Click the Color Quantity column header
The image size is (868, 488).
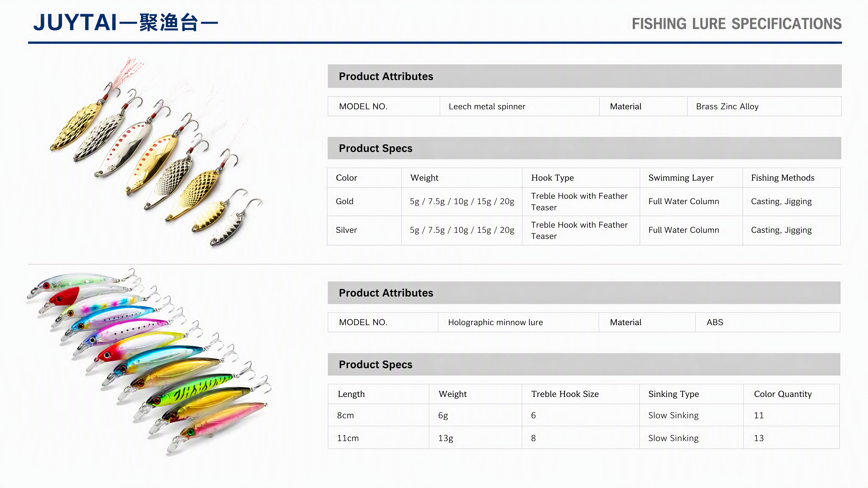click(792, 394)
